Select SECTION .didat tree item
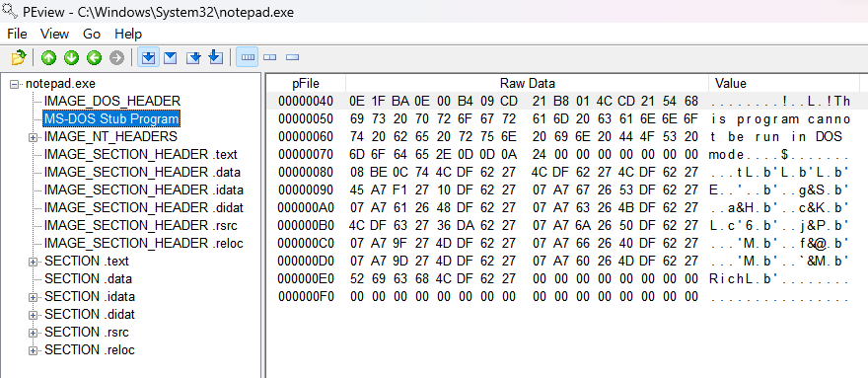 pyautogui.click(x=90, y=314)
